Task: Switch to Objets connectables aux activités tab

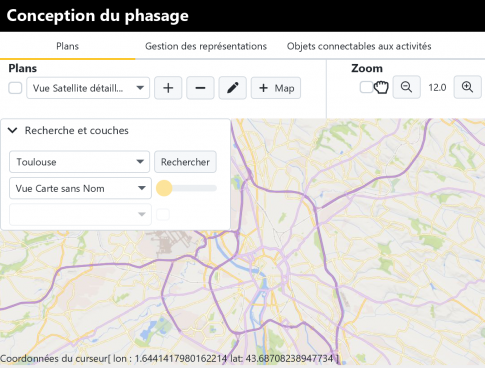Action: (359, 46)
